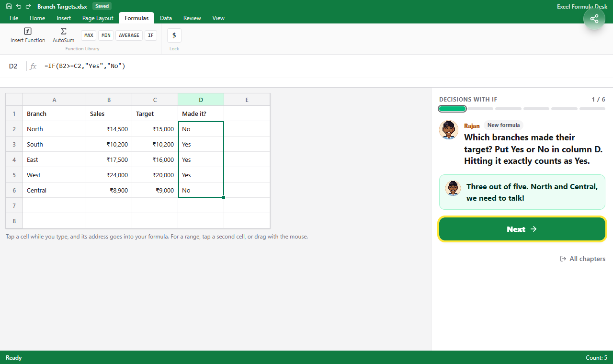The height and width of the screenshot is (364, 613).
Task: Open the File menu
Action: click(14, 18)
